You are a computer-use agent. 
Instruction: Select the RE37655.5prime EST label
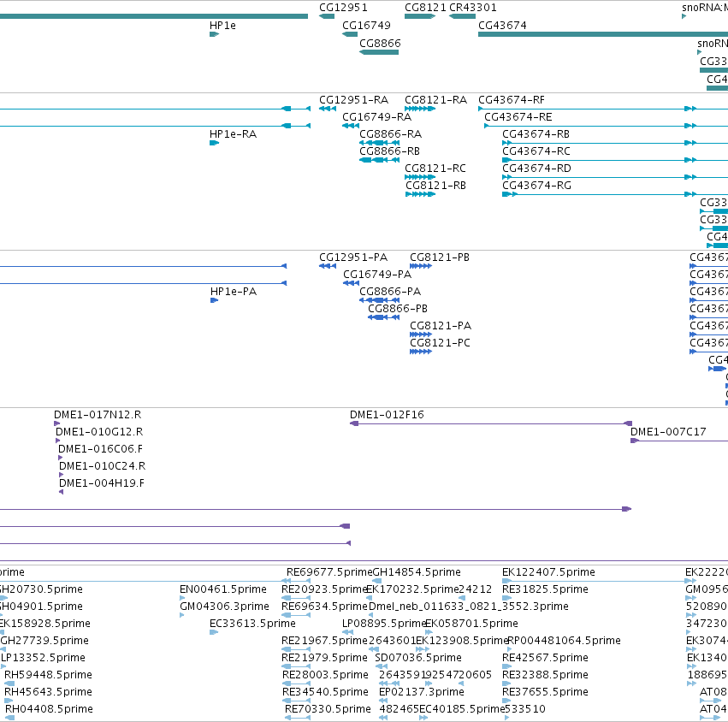545,693
